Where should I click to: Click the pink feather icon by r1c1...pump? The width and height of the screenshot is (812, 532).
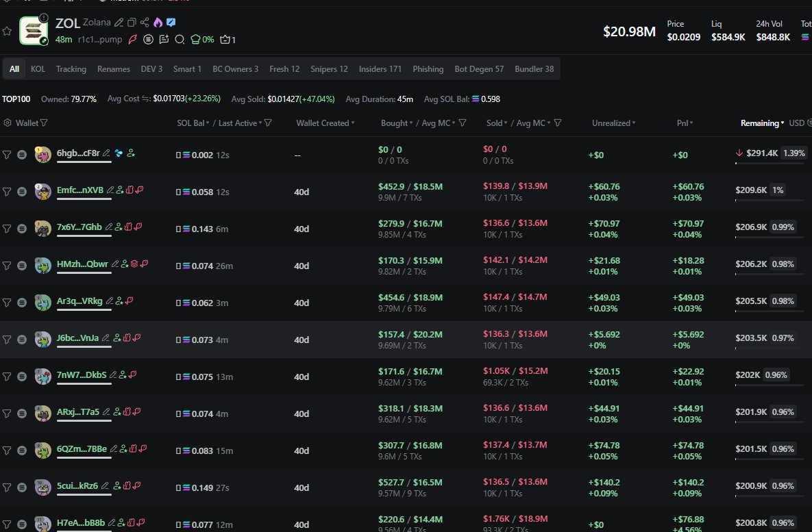coord(133,40)
